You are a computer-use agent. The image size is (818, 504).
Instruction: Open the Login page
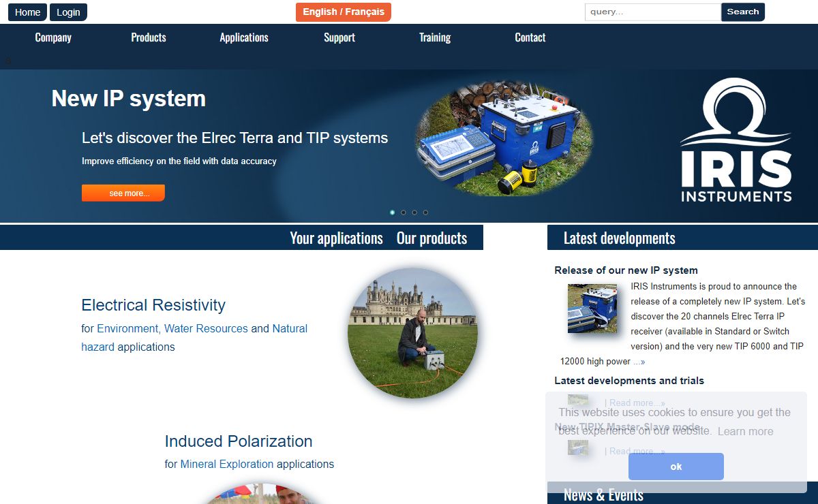click(68, 12)
